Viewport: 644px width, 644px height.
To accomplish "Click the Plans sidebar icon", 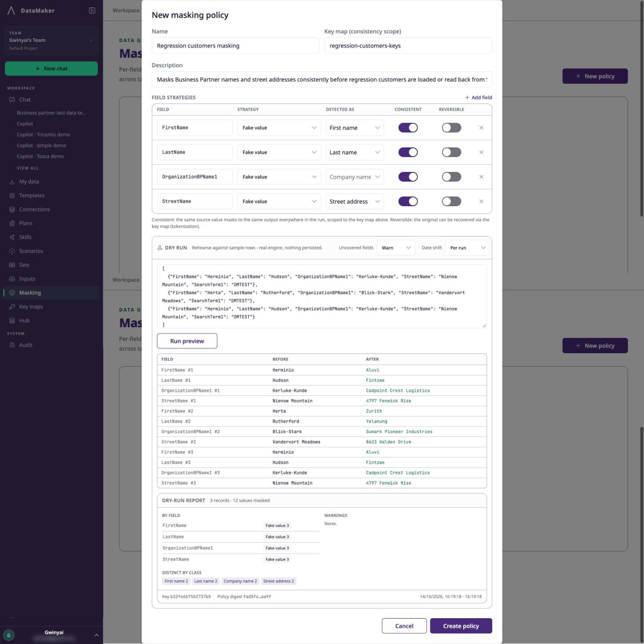I will (x=12, y=223).
